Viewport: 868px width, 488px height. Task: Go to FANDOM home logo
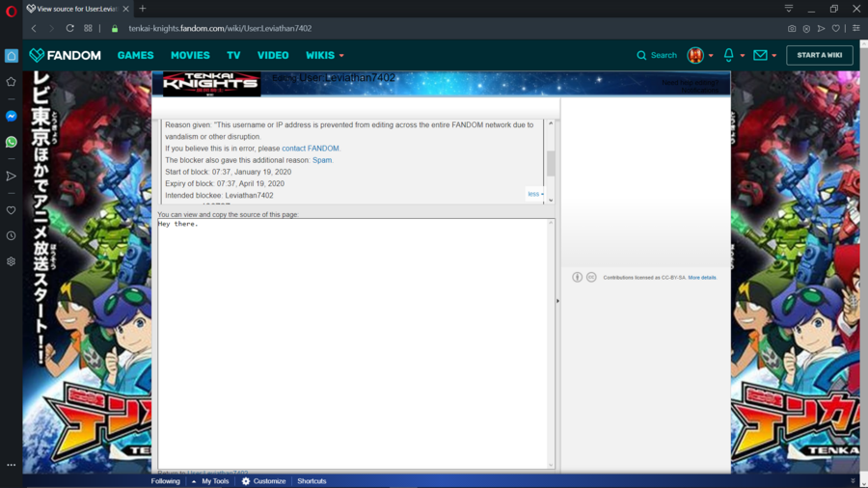(65, 55)
